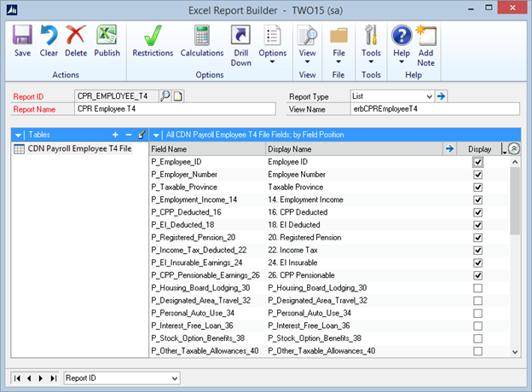
Task: Expand the All CDN Payroll fields dropdown arrow
Action: pyautogui.click(x=156, y=135)
